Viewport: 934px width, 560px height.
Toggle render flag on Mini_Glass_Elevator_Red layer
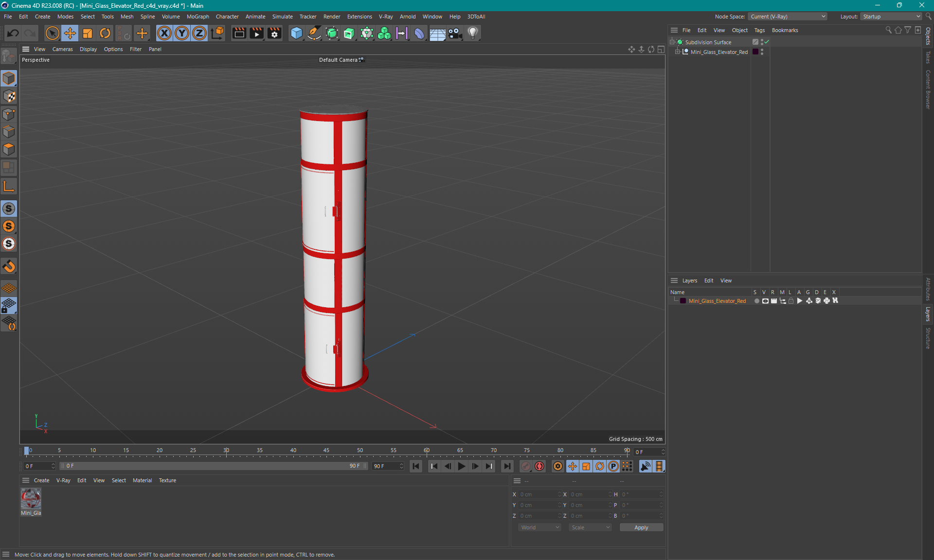pos(774,301)
